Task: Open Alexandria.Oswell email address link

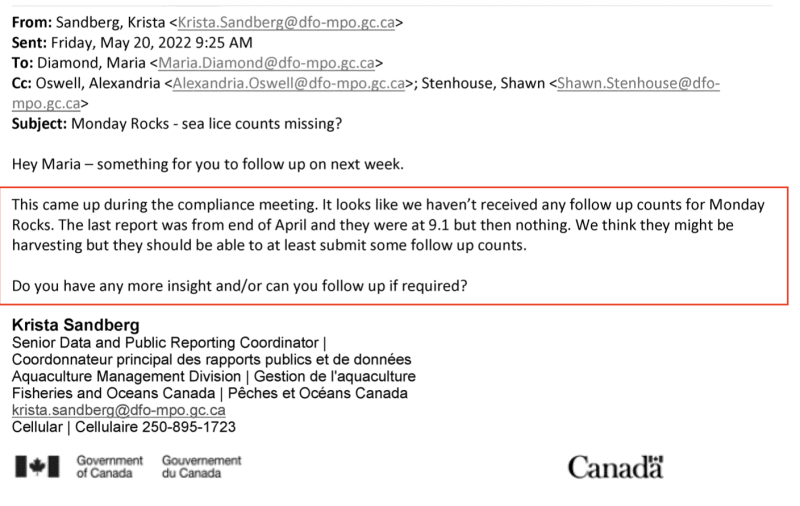Action: [x=288, y=84]
